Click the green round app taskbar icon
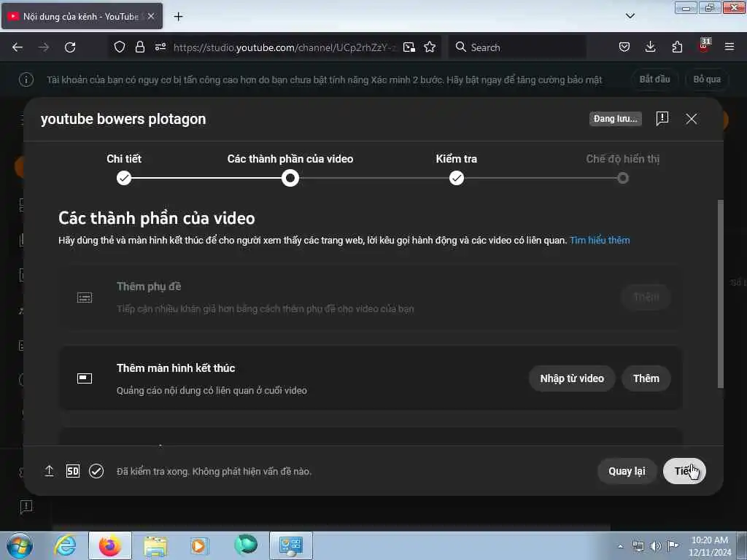 (x=246, y=545)
